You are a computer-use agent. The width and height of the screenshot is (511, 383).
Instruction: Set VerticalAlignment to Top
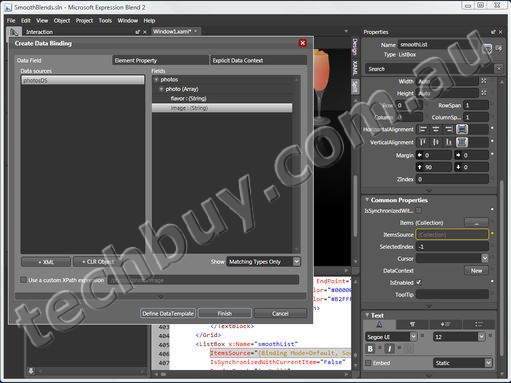(x=423, y=142)
